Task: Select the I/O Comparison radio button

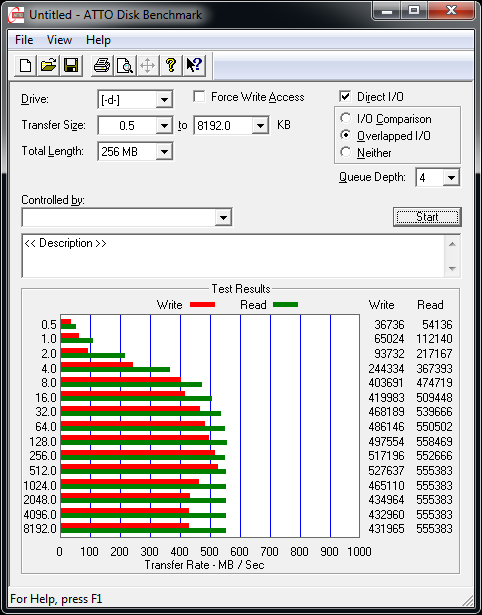Action: (346, 118)
